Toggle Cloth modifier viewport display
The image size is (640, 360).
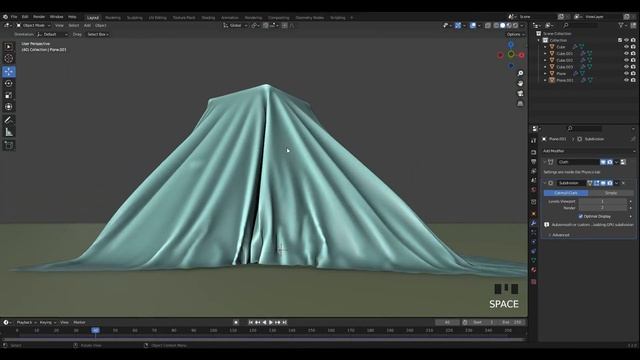tap(603, 162)
